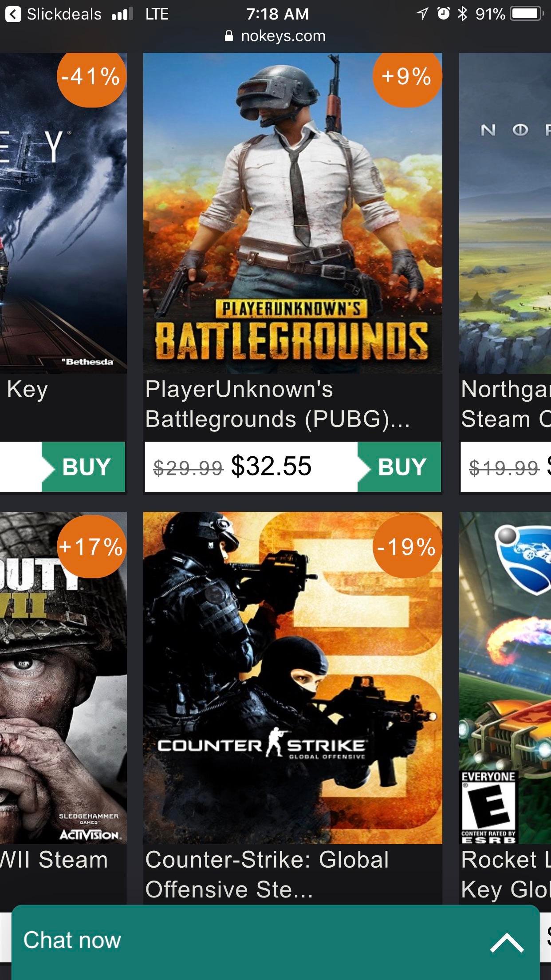Image resolution: width=551 pixels, height=980 pixels.
Task: Open PlayerUnknown's Battlegrounds (PUBG) title link
Action: pyautogui.click(x=277, y=404)
